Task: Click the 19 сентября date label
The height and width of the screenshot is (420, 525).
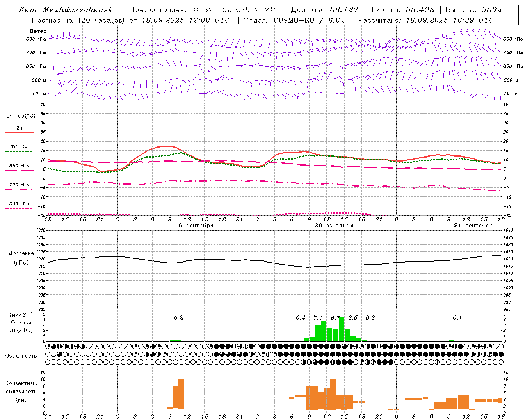Action: [194, 225]
